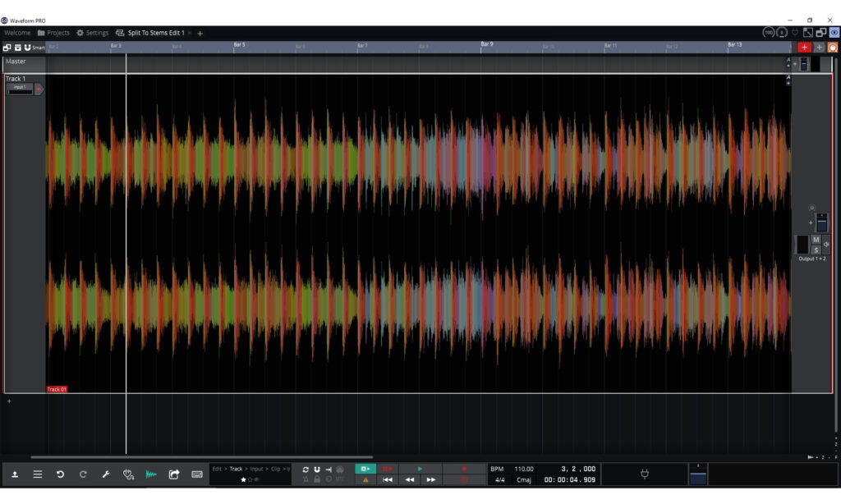Open the Projects tab
The width and height of the screenshot is (841, 504).
click(53, 33)
